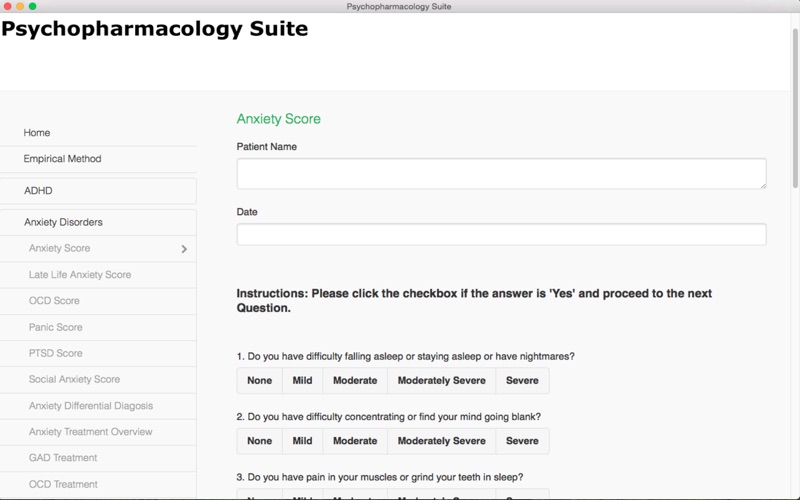This screenshot has height=500, width=800.
Task: Click the chevron beside Anxiety Score
Action: [184, 249]
